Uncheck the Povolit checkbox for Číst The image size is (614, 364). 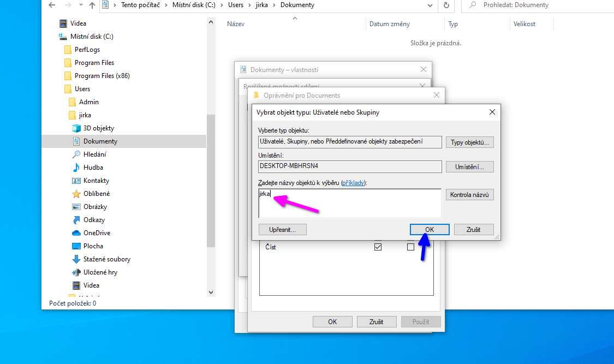[x=378, y=247]
